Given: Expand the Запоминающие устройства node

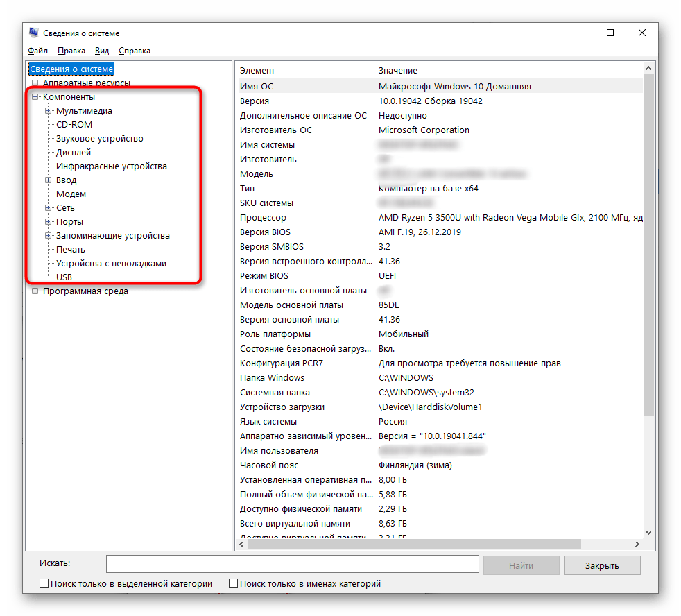Looking at the screenshot, I should point(49,236).
